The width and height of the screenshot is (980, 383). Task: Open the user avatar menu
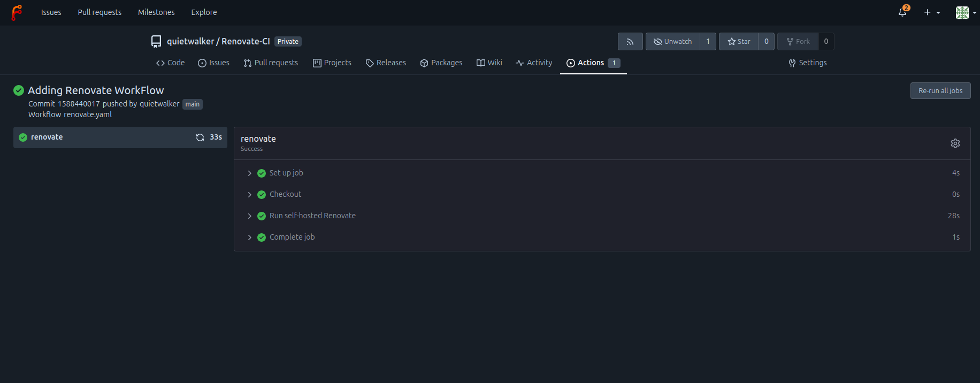pos(965,12)
